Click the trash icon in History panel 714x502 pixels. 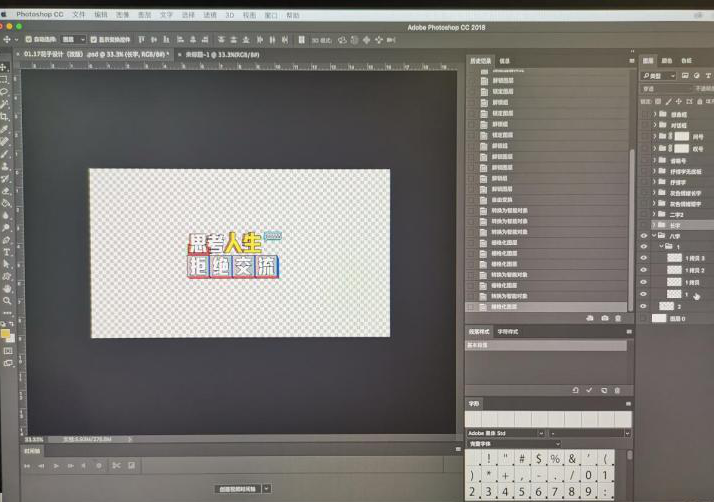tap(617, 318)
